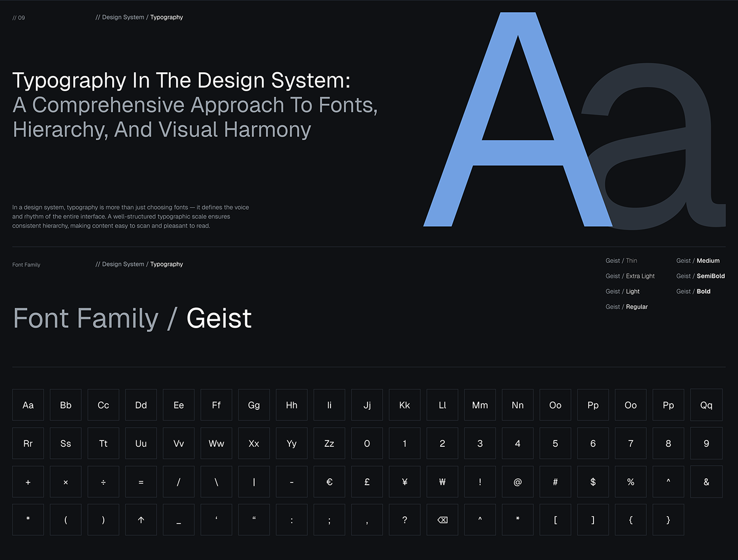Viewport: 738px width, 560px height.
Task: Click the Font Family / Geist heading
Action: [132, 318]
